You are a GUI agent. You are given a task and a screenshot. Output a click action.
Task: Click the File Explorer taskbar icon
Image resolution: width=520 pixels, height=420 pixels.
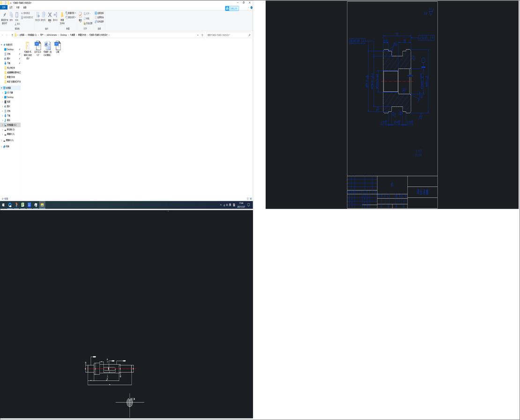(42, 205)
